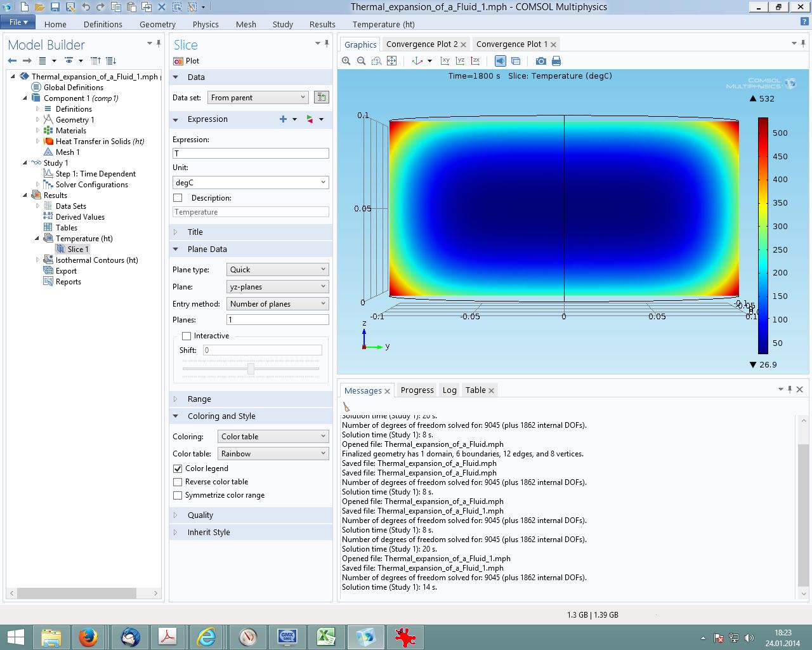Toggle scene light in Graphics toolbar

pyautogui.click(x=501, y=61)
